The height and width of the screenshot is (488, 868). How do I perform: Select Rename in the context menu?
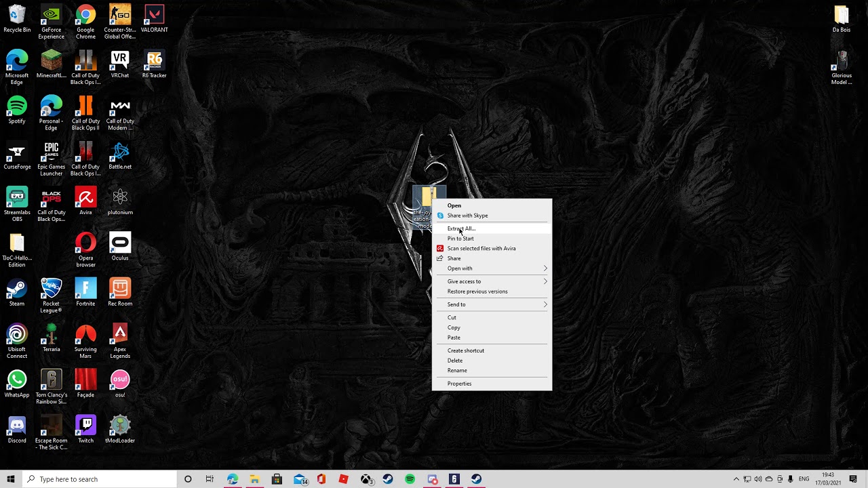click(492, 371)
